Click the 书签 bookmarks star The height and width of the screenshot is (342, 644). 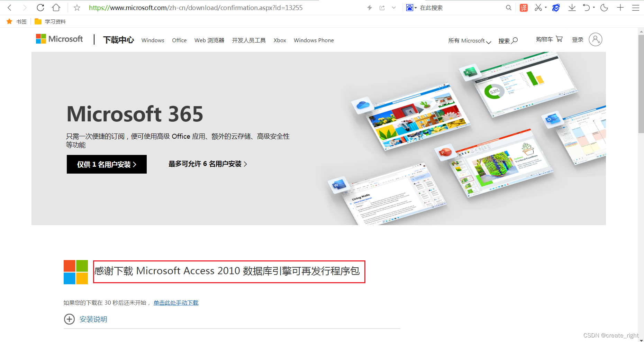(9, 21)
